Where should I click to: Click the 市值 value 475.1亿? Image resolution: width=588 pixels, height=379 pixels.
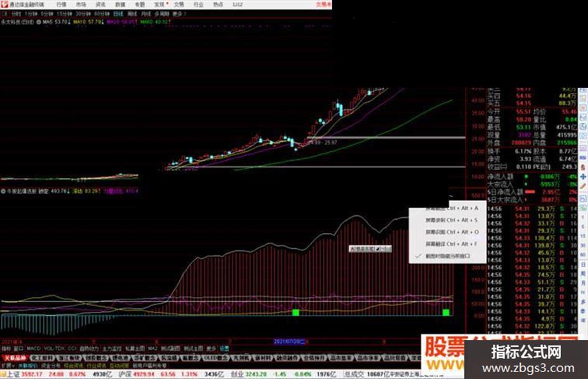pyautogui.click(x=566, y=127)
